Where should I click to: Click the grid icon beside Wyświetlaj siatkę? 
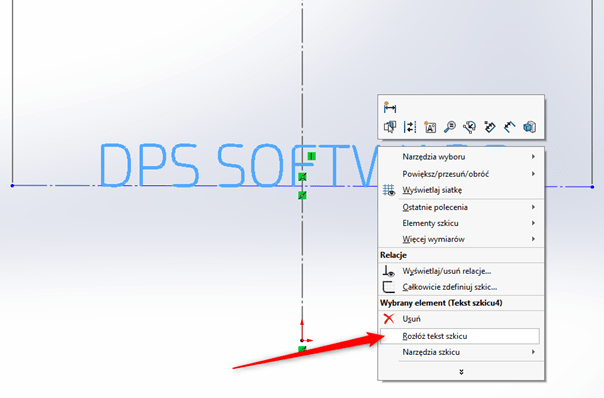[x=389, y=190]
